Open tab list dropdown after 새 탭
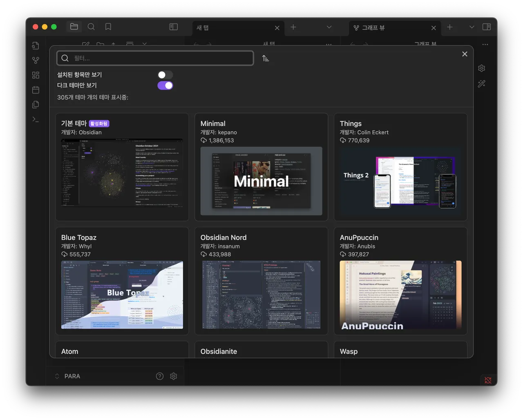523x420 pixels. [x=329, y=27]
